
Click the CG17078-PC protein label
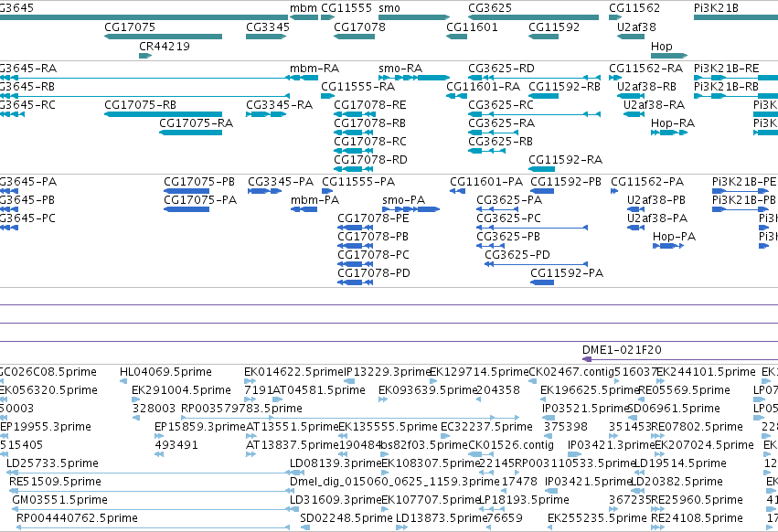coord(373,255)
